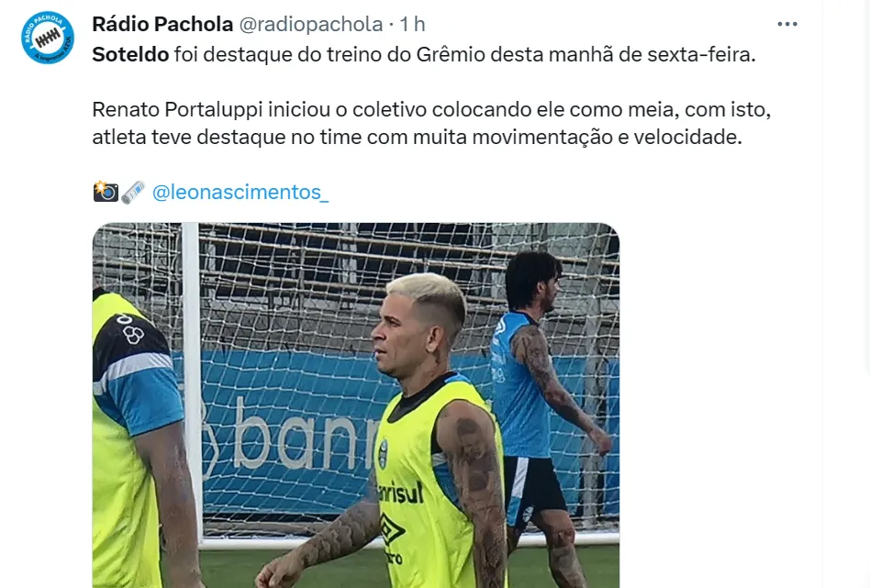Click the sentence about the Grêmio training
The width and height of the screenshot is (870, 588).
coord(424,54)
